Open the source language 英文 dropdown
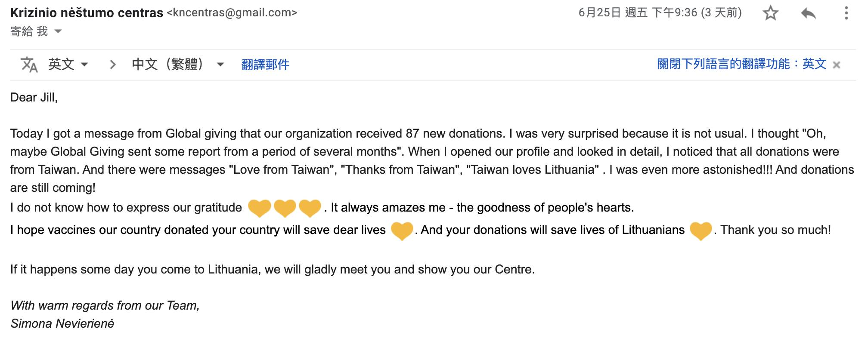 click(x=68, y=65)
